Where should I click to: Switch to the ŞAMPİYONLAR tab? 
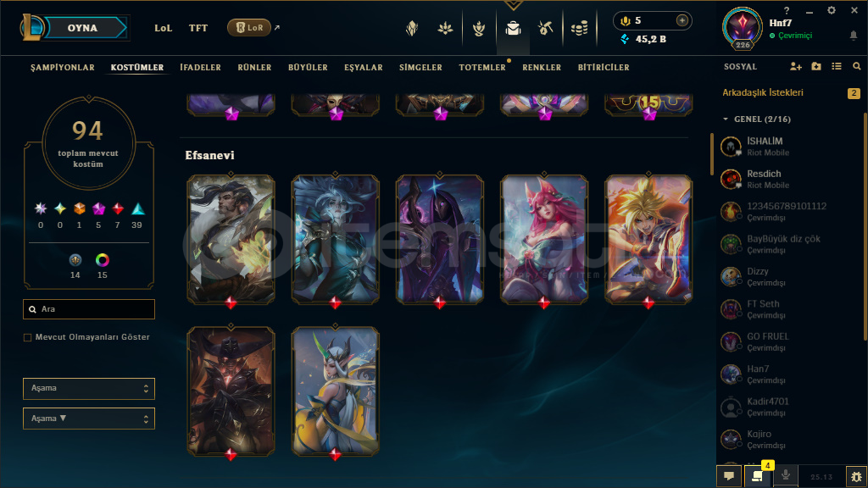63,68
